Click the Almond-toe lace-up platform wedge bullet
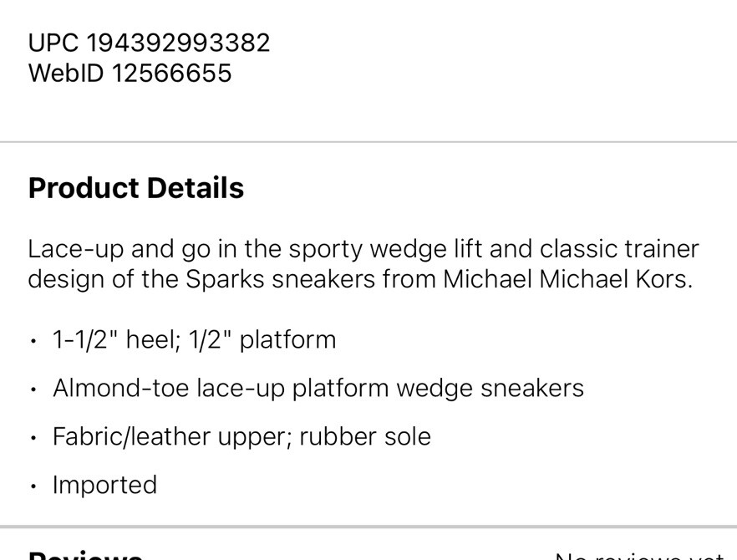Viewport: 737px width, 560px height. [x=318, y=389]
